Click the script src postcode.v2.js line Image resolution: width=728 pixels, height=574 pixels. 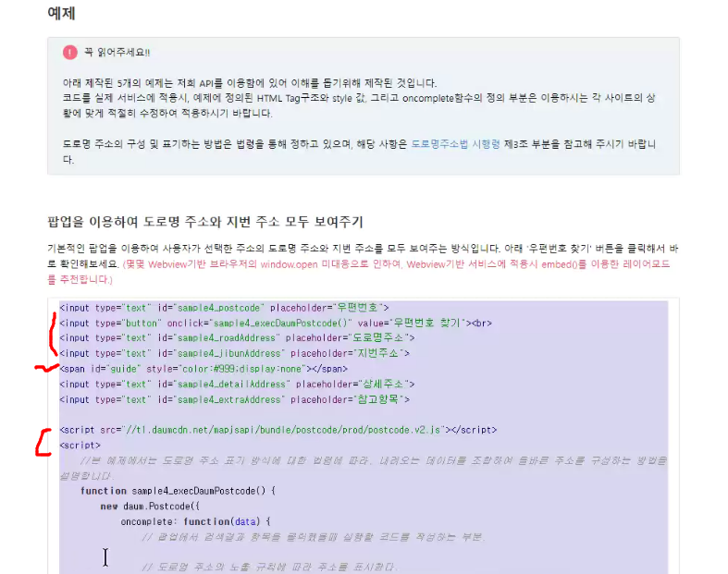click(278, 430)
